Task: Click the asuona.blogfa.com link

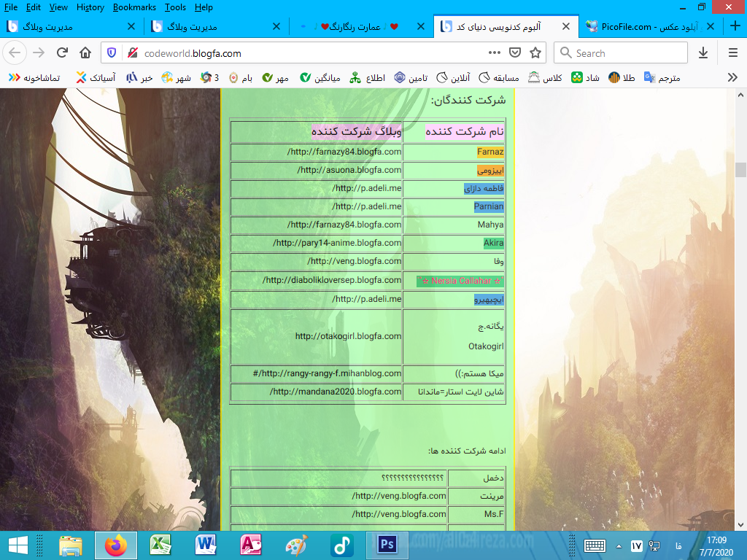Action: click(349, 170)
